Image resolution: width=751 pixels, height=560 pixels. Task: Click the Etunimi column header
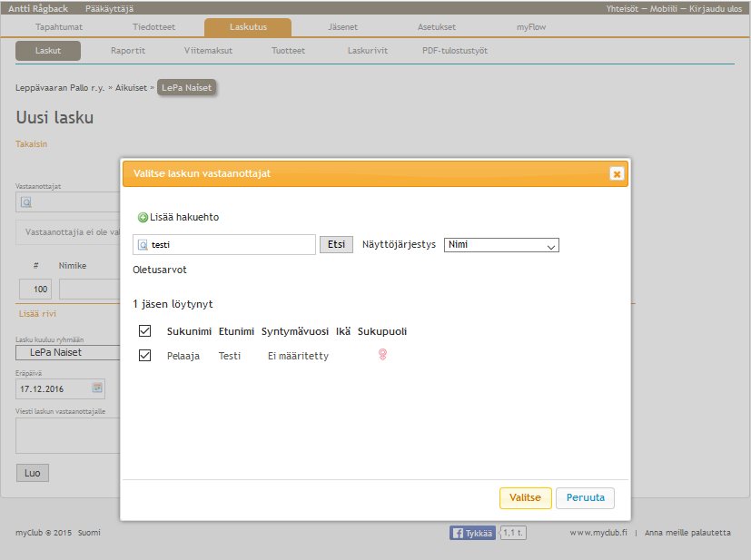tap(237, 331)
